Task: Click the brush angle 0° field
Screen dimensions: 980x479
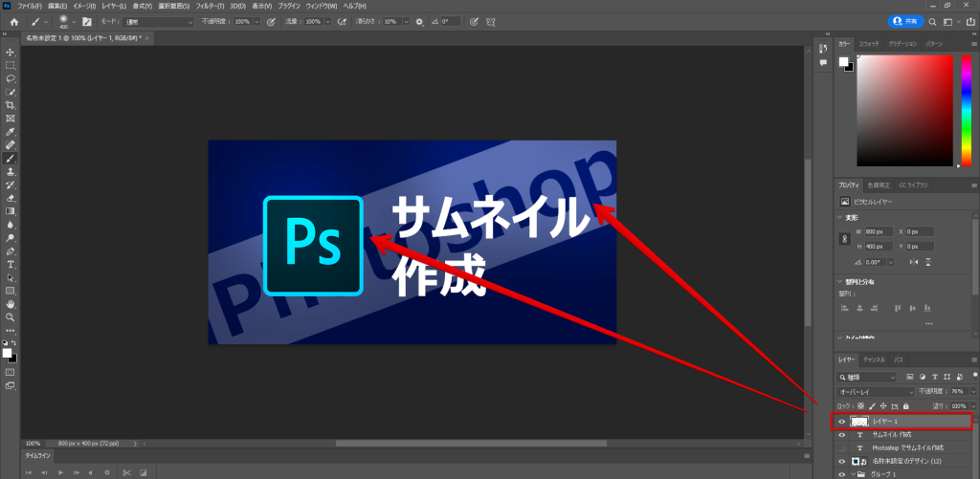Action: [x=450, y=21]
